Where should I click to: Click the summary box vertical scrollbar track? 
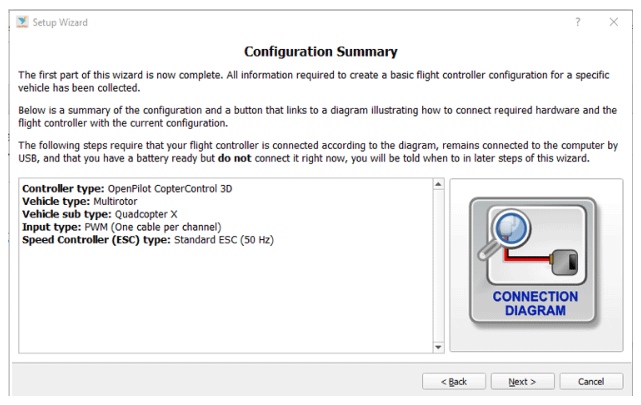[437, 266]
